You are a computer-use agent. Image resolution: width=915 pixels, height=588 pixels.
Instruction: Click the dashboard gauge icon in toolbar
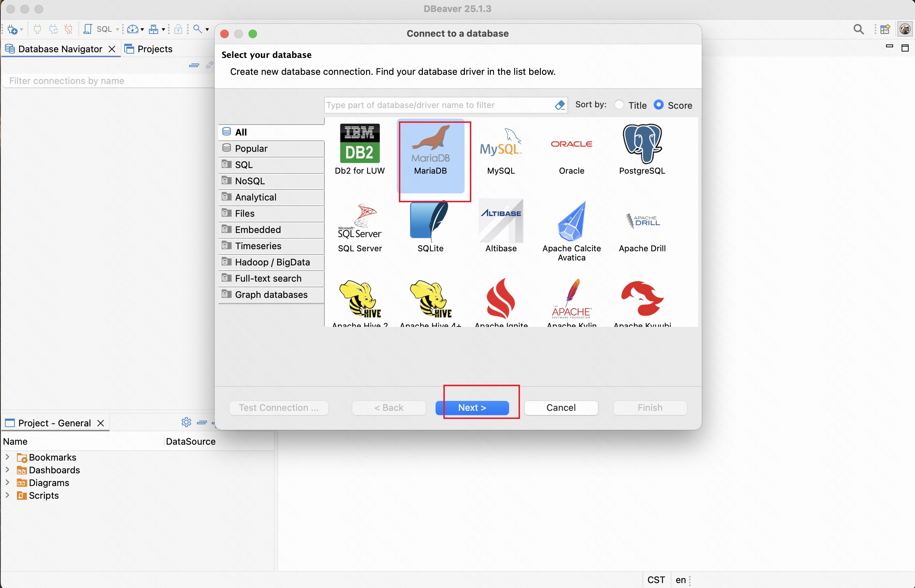(x=132, y=29)
